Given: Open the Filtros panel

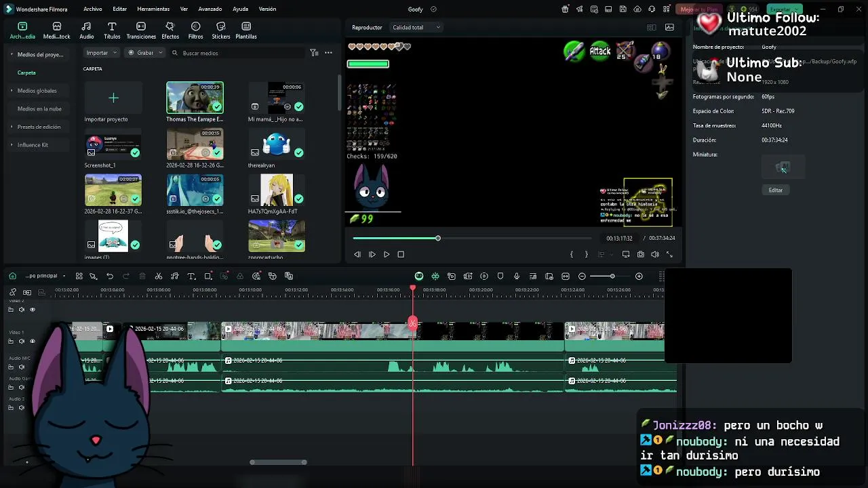Looking at the screenshot, I should coord(195,30).
